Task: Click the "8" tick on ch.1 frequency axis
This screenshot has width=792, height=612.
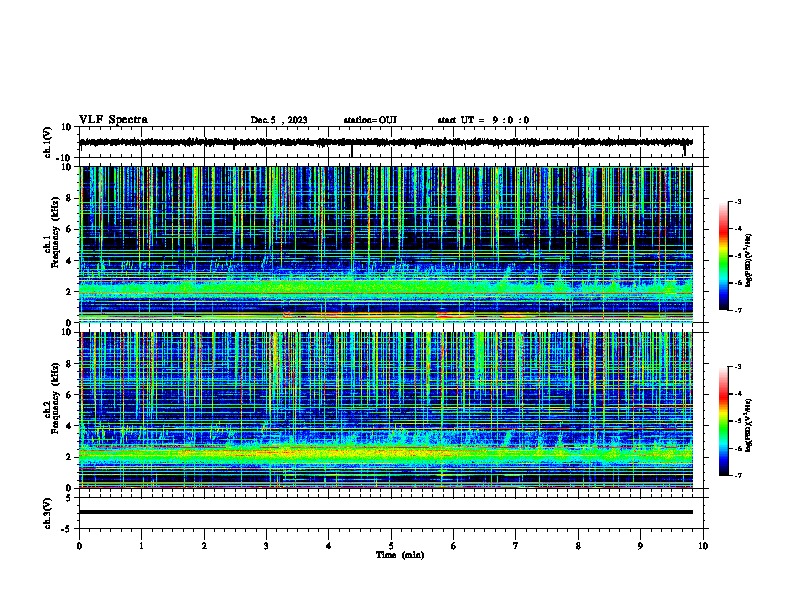Action: click(x=70, y=198)
